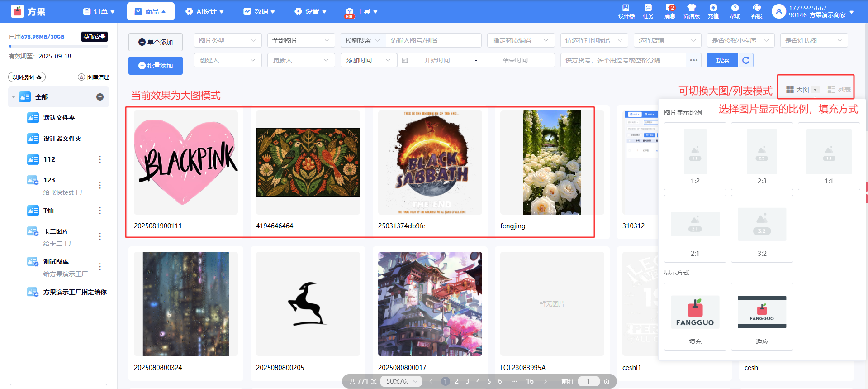Select the 1:2 image ratio
The width and height of the screenshot is (868, 389).
(695, 156)
